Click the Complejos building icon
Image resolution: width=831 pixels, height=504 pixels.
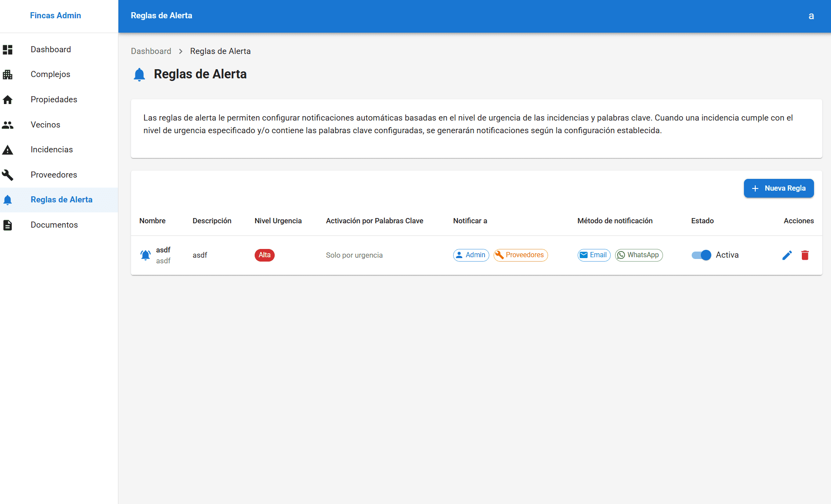coord(7,74)
